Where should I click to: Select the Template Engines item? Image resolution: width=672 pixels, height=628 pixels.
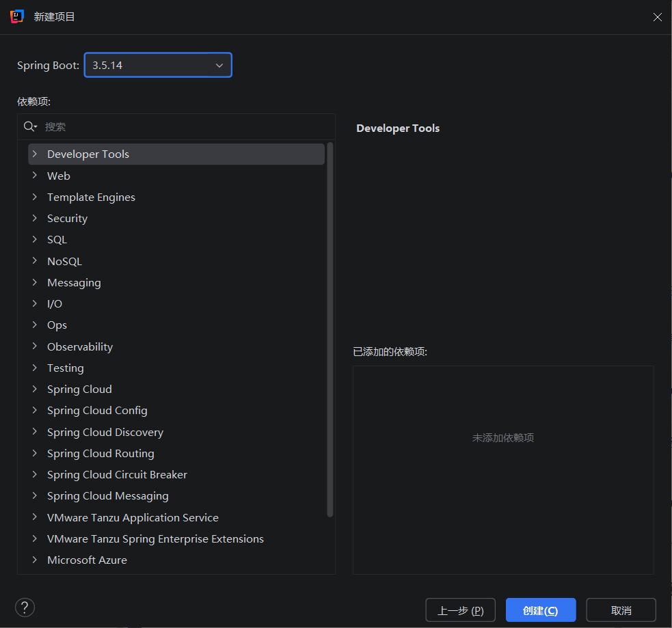pyautogui.click(x=91, y=197)
